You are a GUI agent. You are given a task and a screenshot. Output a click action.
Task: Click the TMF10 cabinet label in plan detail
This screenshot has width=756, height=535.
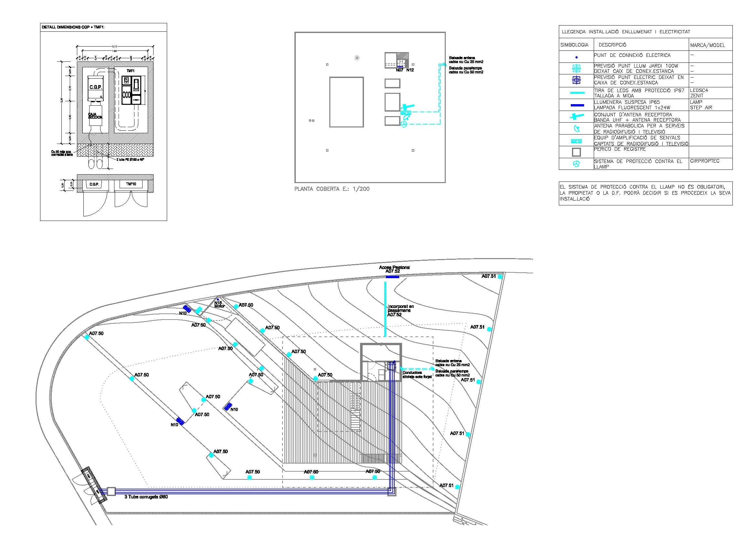(x=131, y=184)
